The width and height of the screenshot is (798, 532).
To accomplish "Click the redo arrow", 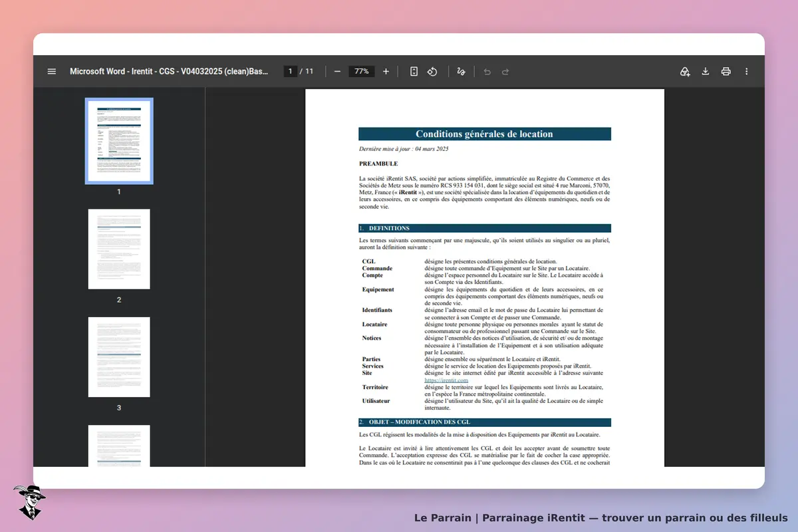I will [x=505, y=71].
